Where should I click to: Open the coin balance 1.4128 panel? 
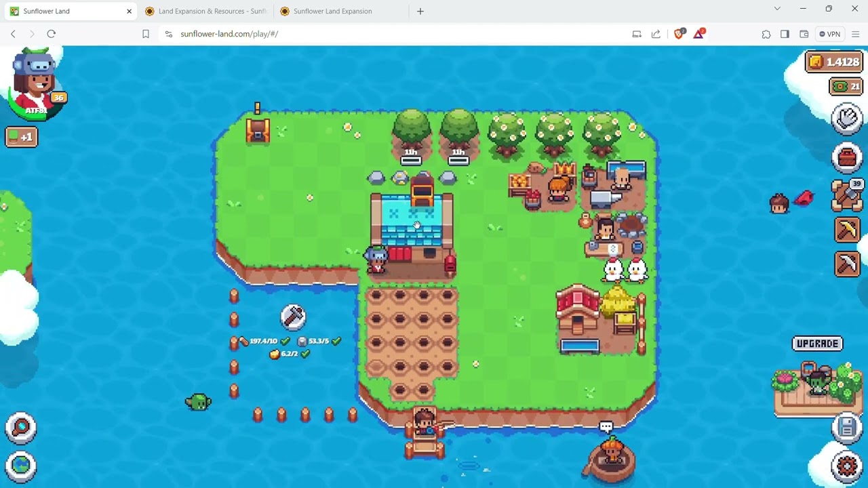tap(834, 62)
